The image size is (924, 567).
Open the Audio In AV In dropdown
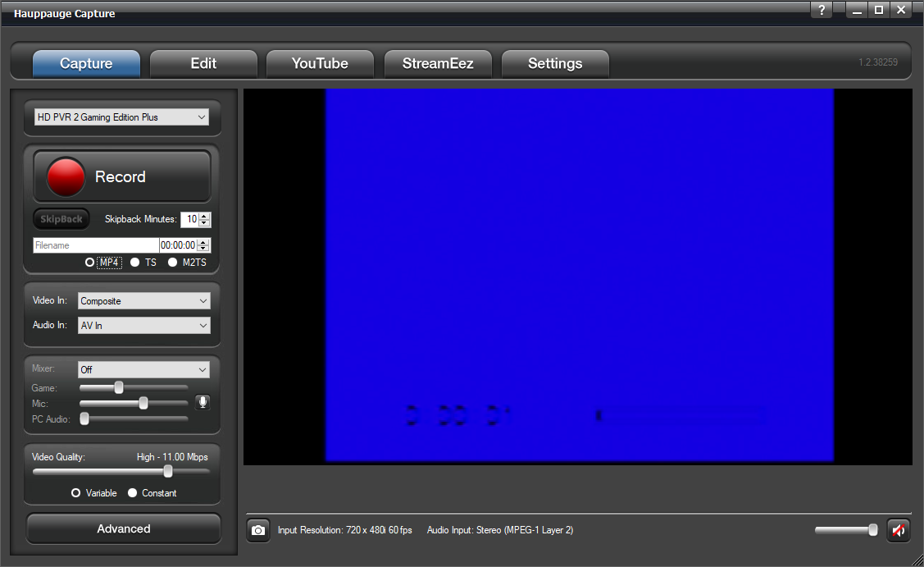143,326
